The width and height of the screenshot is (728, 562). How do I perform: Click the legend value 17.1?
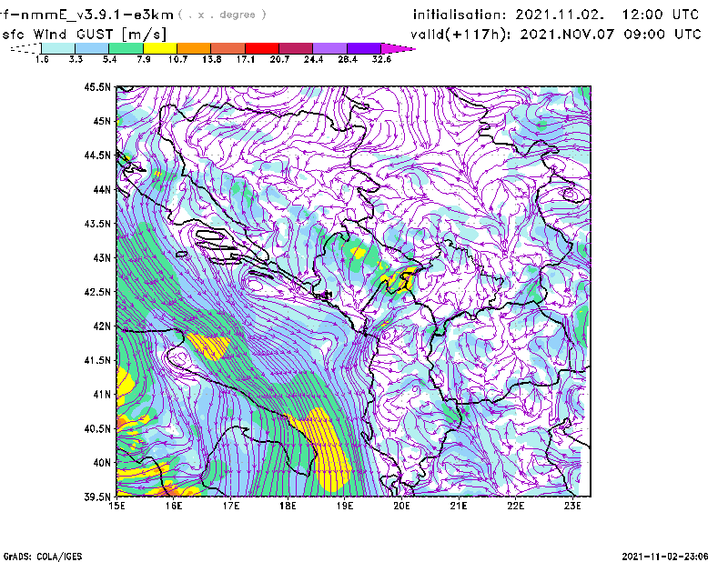click(245, 59)
